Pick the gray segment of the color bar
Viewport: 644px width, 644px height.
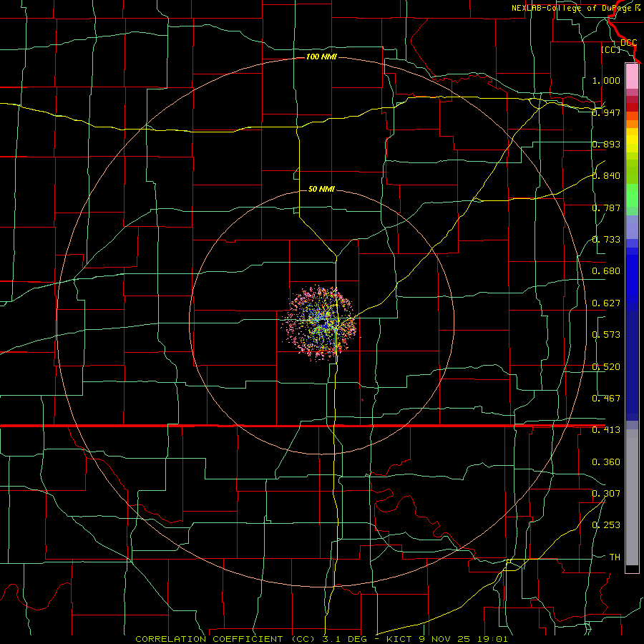[632, 497]
